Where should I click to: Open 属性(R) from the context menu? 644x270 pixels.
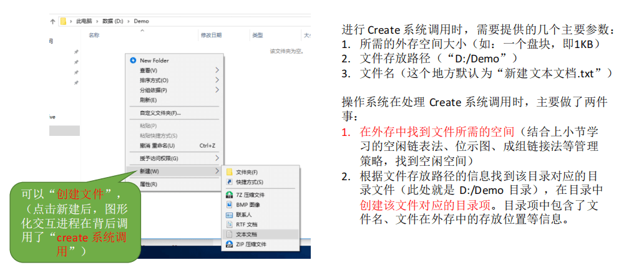click(149, 184)
